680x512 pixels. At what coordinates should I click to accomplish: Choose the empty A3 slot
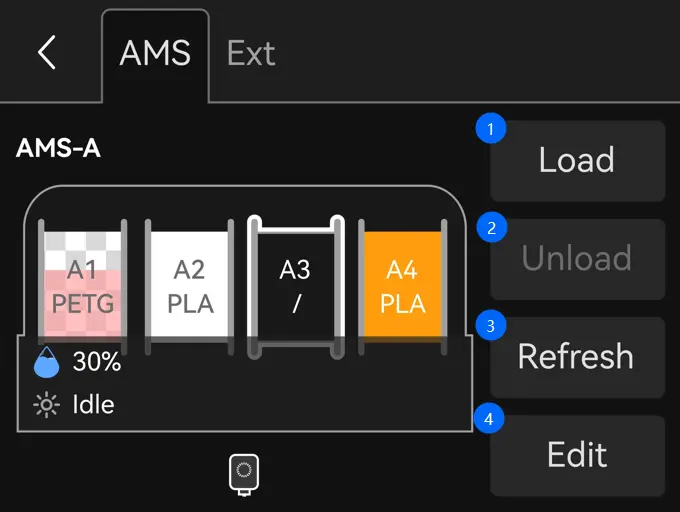pos(296,286)
